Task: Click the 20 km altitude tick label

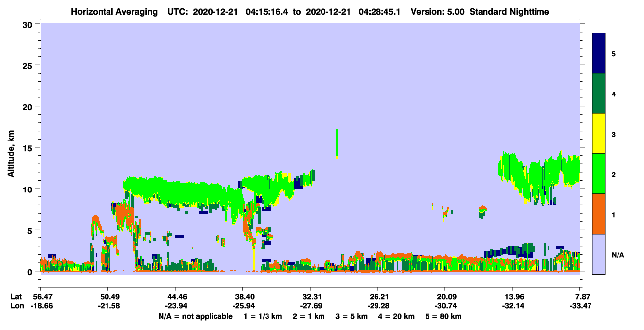Action: tap(29, 106)
